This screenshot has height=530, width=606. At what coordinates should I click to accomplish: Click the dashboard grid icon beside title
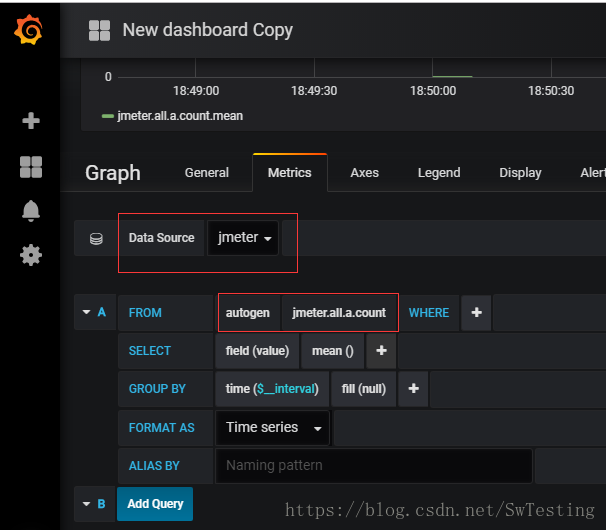[x=99, y=30]
